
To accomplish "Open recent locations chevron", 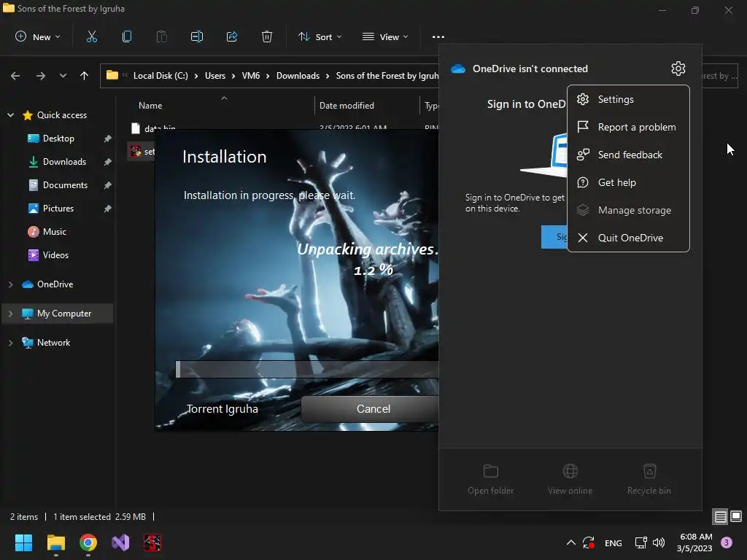I will pos(63,76).
